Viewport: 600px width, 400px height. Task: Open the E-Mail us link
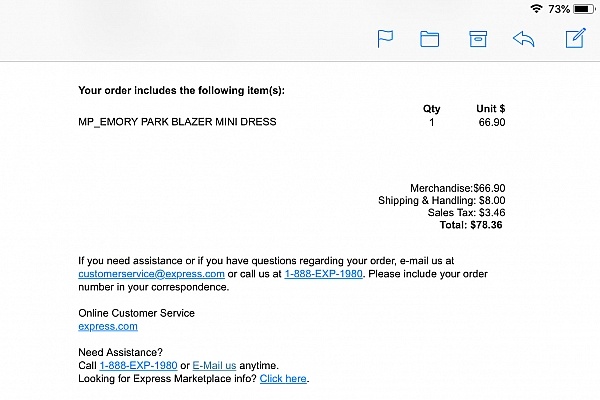tap(214, 366)
